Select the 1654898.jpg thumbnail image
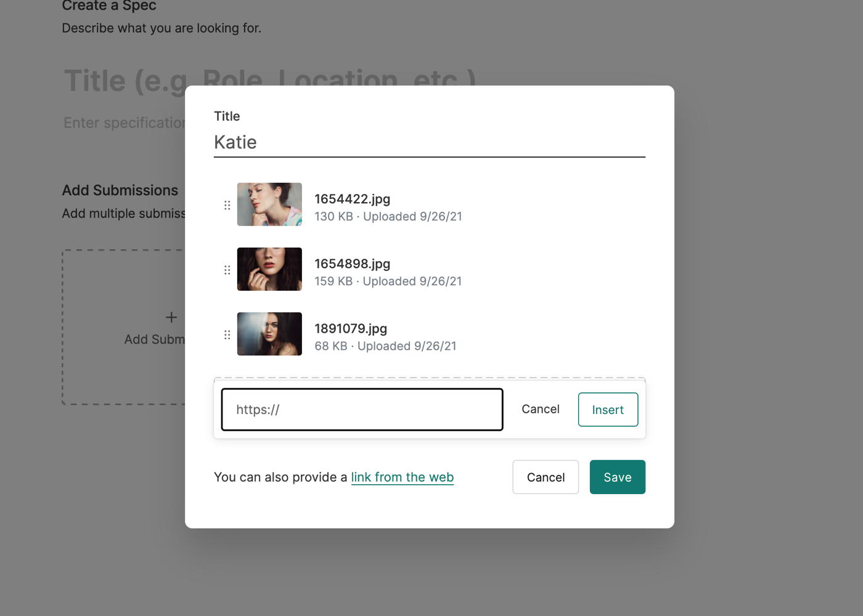The height and width of the screenshot is (616, 863). tap(269, 269)
